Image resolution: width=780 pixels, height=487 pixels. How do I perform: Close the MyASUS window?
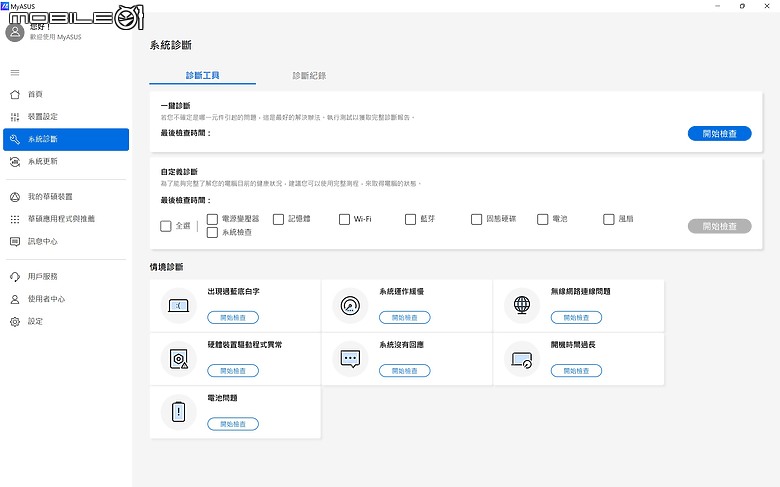tap(767, 6)
